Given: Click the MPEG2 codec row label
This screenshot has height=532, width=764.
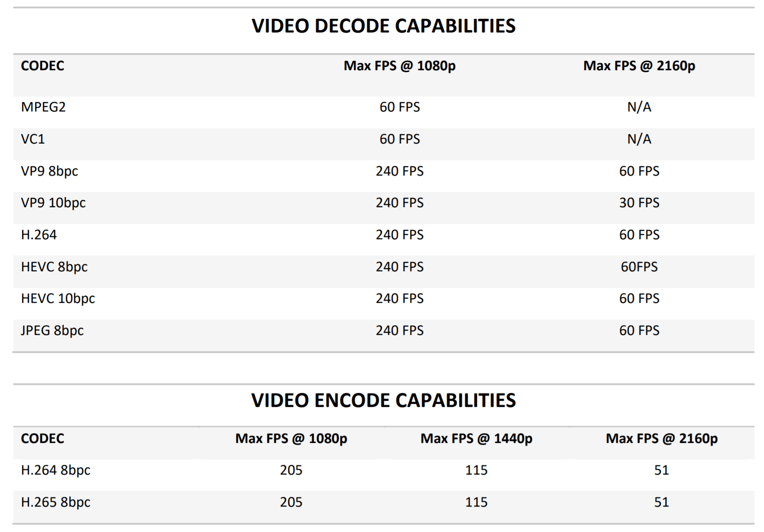Looking at the screenshot, I should click(43, 107).
